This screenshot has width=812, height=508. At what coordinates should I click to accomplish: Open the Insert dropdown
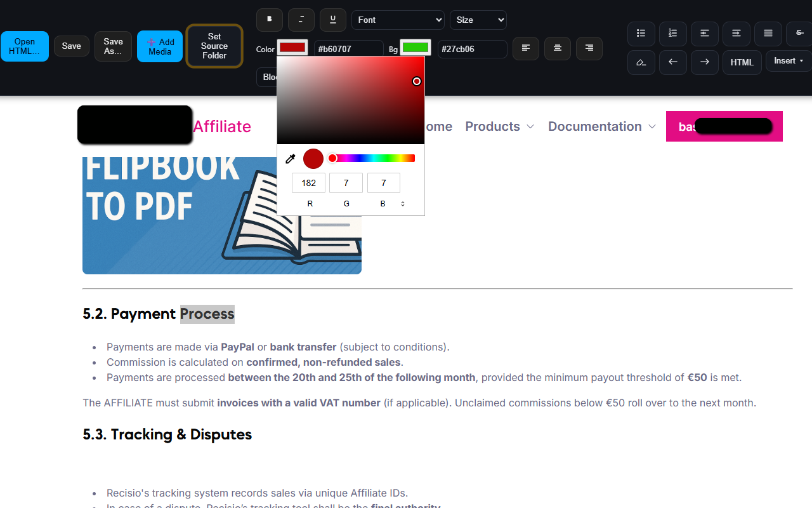coord(787,61)
